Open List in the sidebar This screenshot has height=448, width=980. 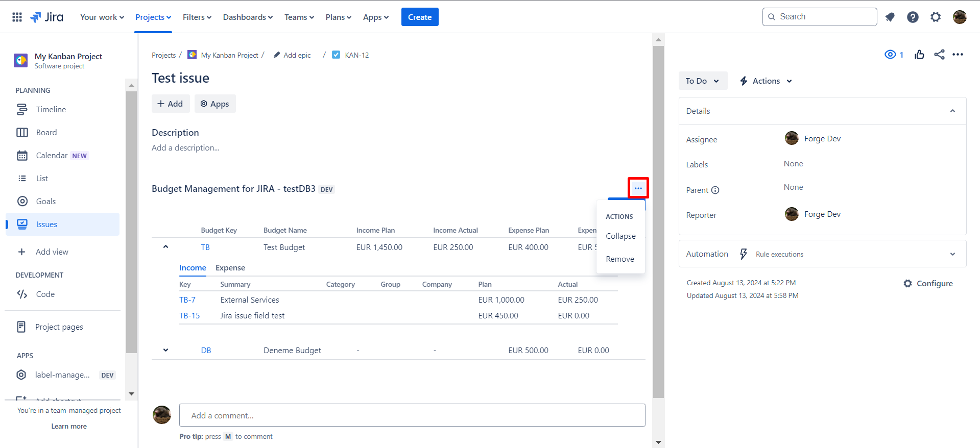point(62,178)
